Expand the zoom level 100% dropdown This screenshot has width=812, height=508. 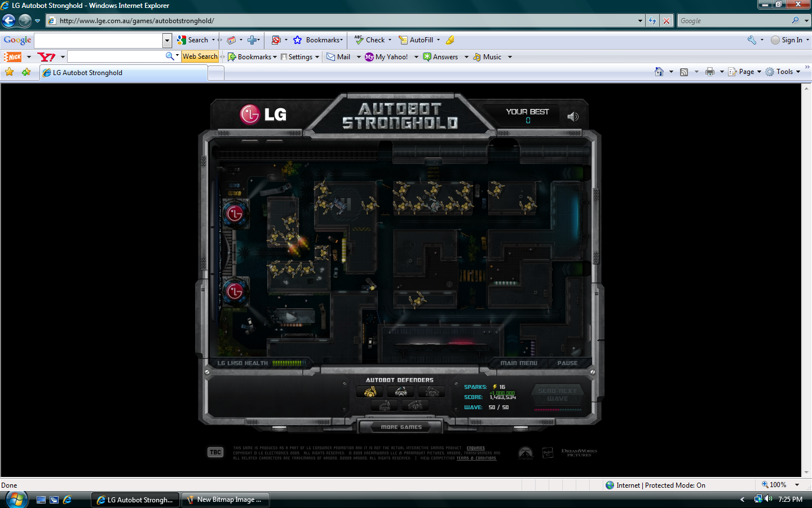pyautogui.click(x=797, y=485)
